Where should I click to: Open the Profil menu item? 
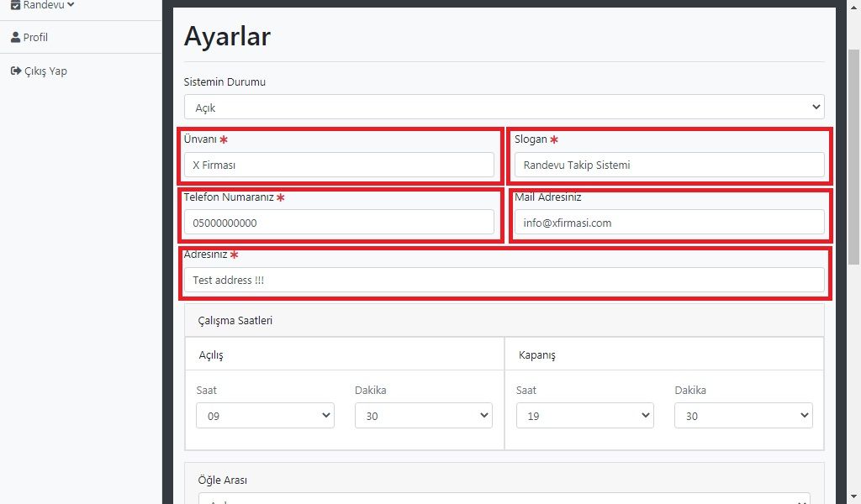pyautogui.click(x=35, y=38)
